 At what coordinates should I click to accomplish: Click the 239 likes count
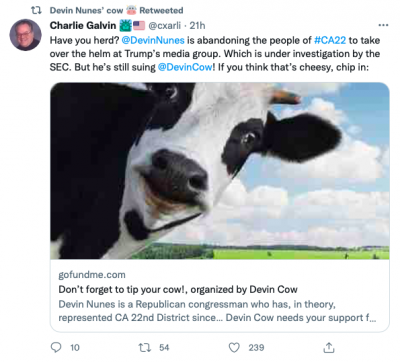click(x=256, y=348)
